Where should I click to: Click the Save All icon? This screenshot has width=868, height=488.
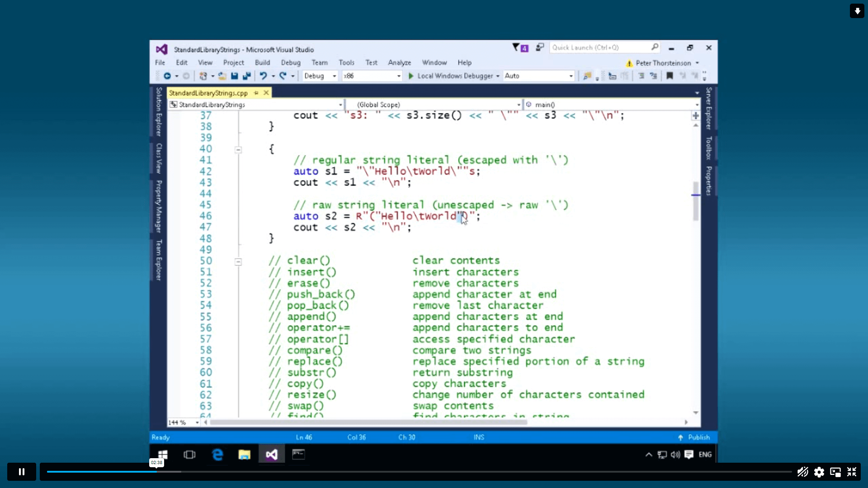click(247, 76)
